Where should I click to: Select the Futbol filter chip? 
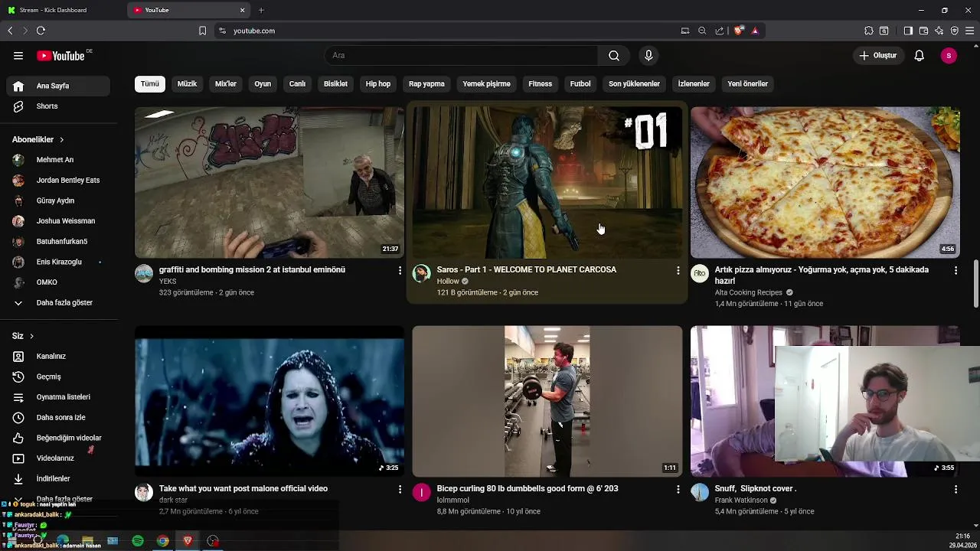click(580, 83)
